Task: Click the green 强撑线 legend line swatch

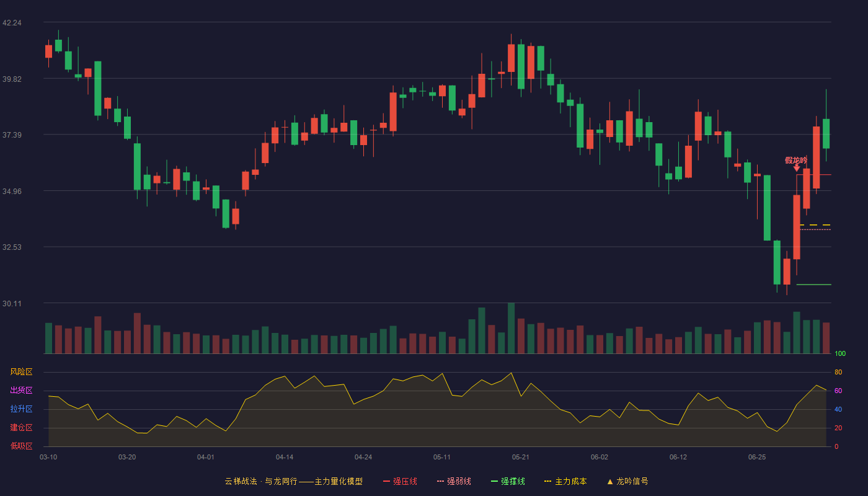Action: [494, 481]
